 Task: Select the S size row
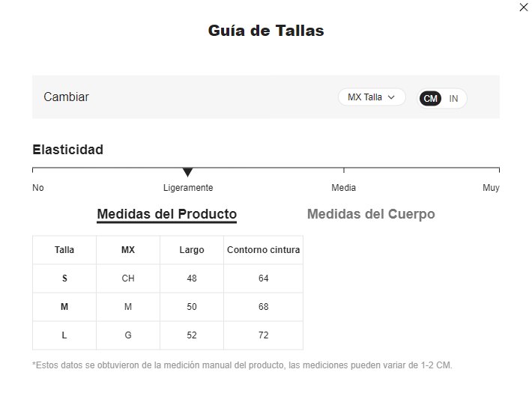pyautogui.click(x=168, y=278)
